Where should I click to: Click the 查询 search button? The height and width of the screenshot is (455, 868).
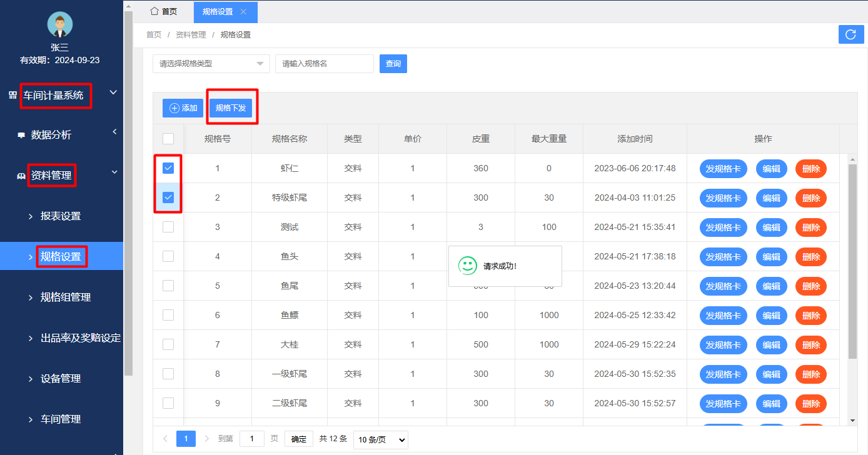(x=393, y=64)
